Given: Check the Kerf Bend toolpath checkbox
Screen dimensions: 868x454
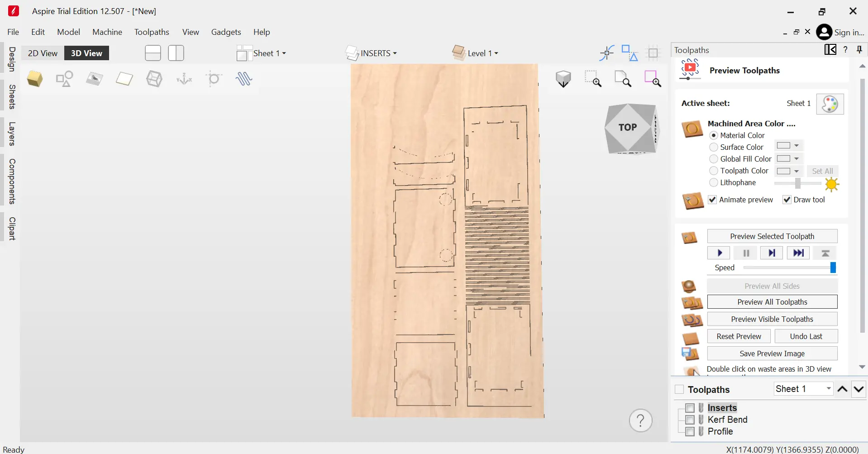Looking at the screenshot, I should pyautogui.click(x=690, y=420).
